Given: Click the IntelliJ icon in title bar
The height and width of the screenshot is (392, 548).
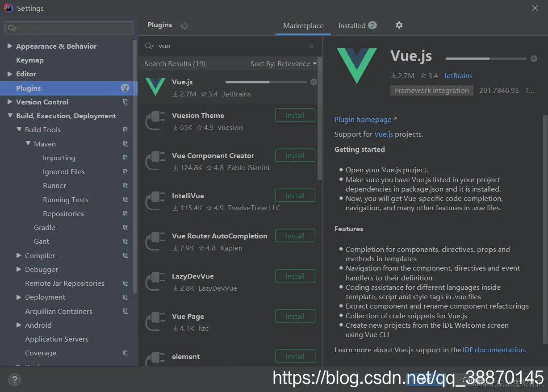Looking at the screenshot, I should pyautogui.click(x=8, y=8).
